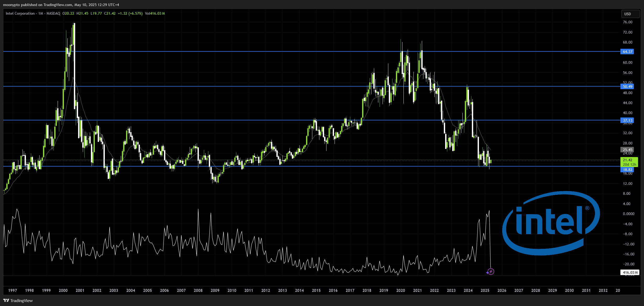
Task: Click the 1997 label on time axis
Action: click(x=13, y=290)
